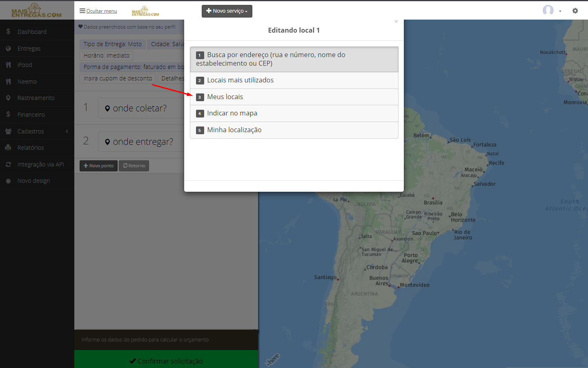Viewport: 588px width, 368px height.
Task: Click the iFood fork-and-knife icon
Action: pos(8,65)
